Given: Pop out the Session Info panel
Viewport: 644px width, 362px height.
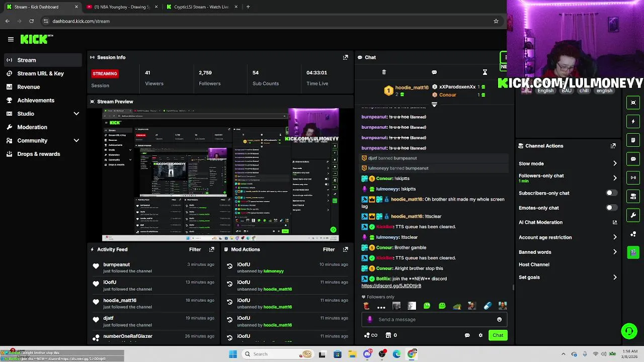Looking at the screenshot, I should 345,57.
